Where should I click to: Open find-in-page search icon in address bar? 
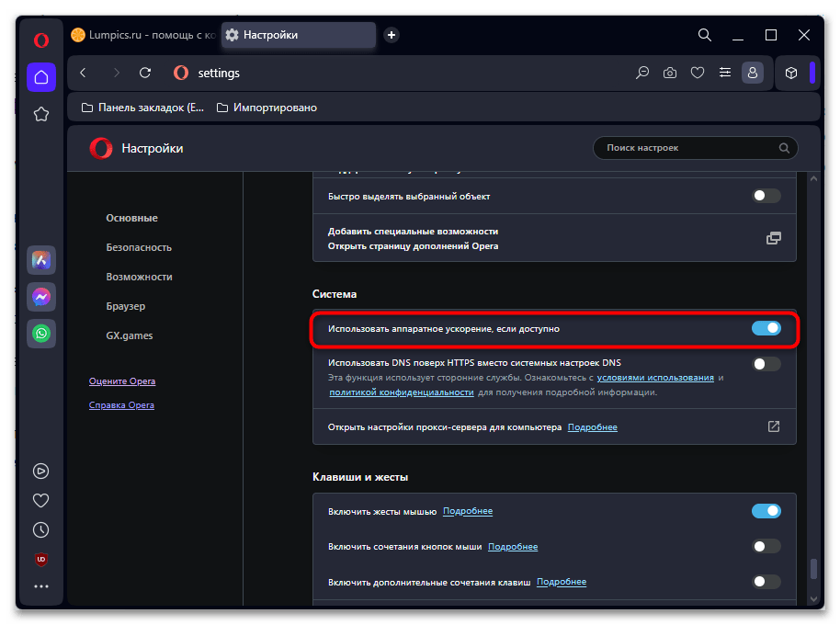(642, 73)
